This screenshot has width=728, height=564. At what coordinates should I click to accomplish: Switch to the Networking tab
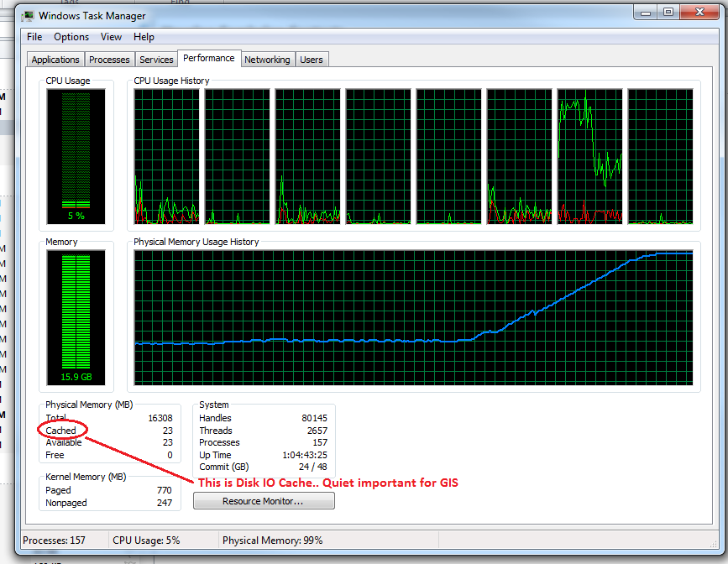tap(267, 60)
